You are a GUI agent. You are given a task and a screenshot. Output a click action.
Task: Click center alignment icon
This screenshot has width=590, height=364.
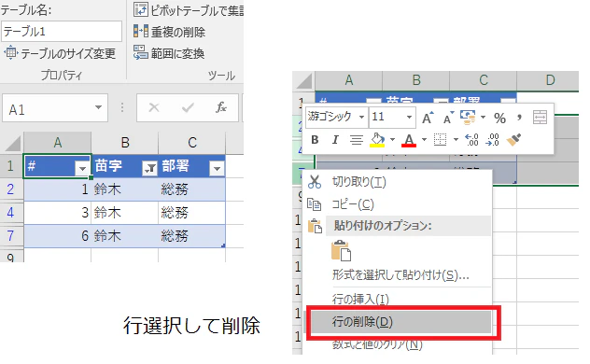point(356,140)
